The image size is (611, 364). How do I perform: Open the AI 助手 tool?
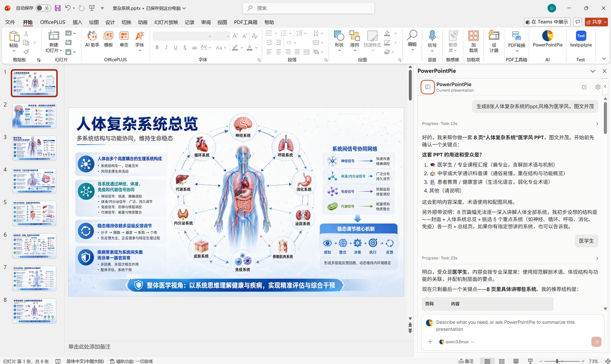pos(92,39)
